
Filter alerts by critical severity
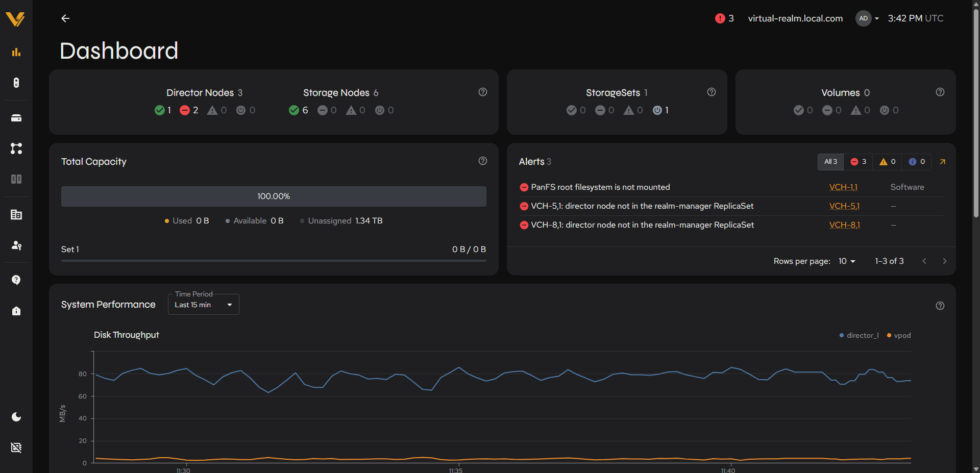858,162
